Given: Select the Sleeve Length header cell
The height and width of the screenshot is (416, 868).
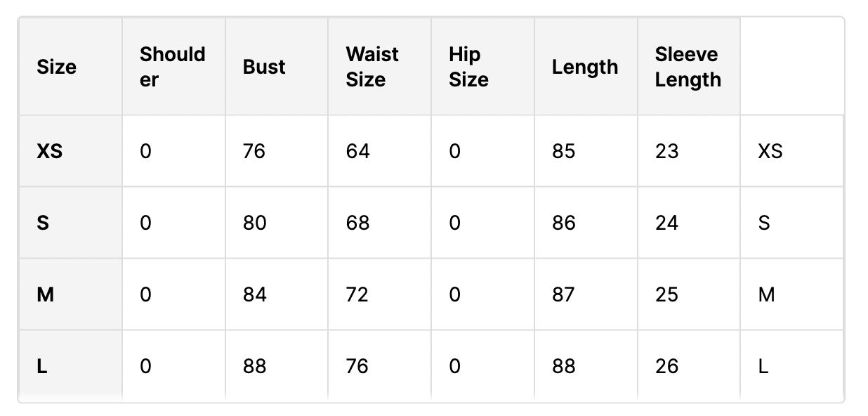Looking at the screenshot, I should coord(689,67).
